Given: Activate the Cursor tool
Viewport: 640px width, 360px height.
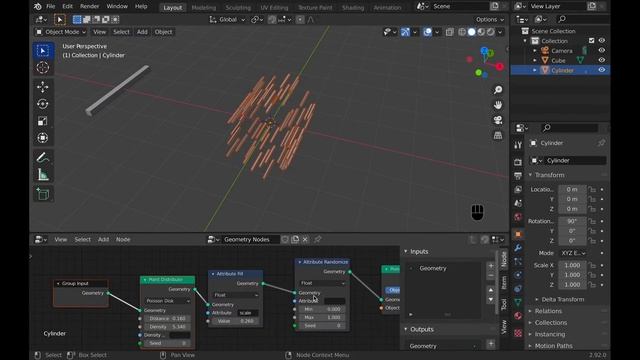Looking at the screenshot, I should [x=43, y=68].
